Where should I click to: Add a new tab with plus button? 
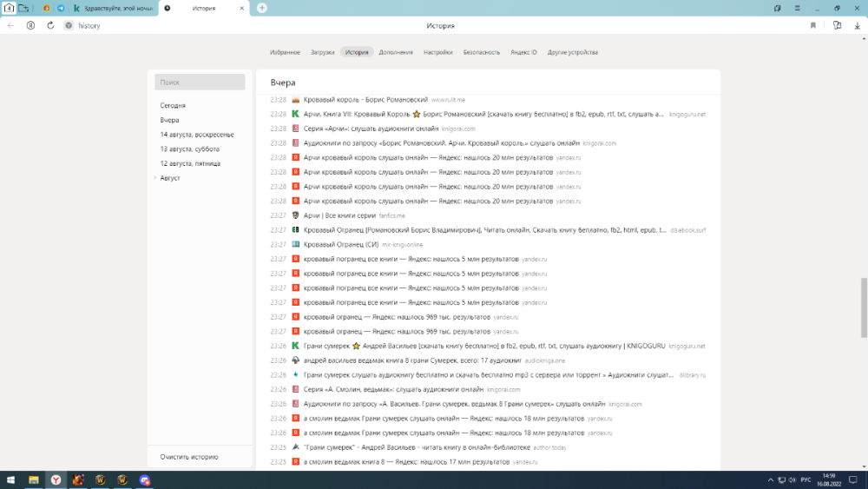262,8
